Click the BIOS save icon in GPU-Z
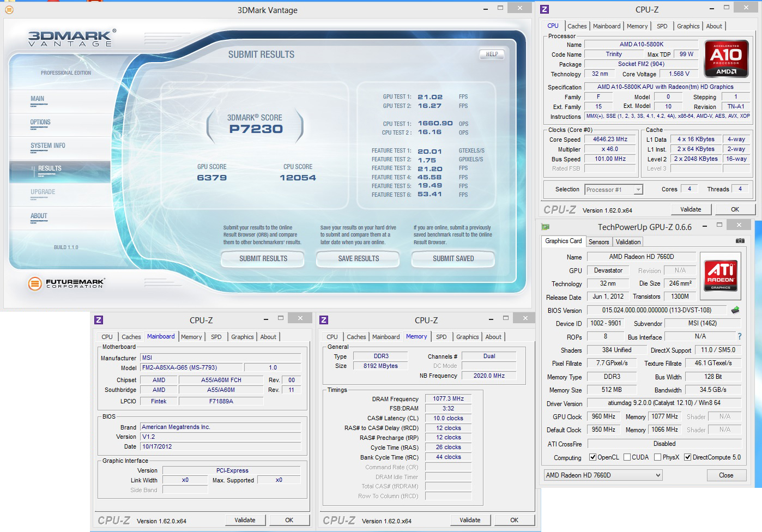Viewport: 762px width, 532px height. click(x=735, y=310)
